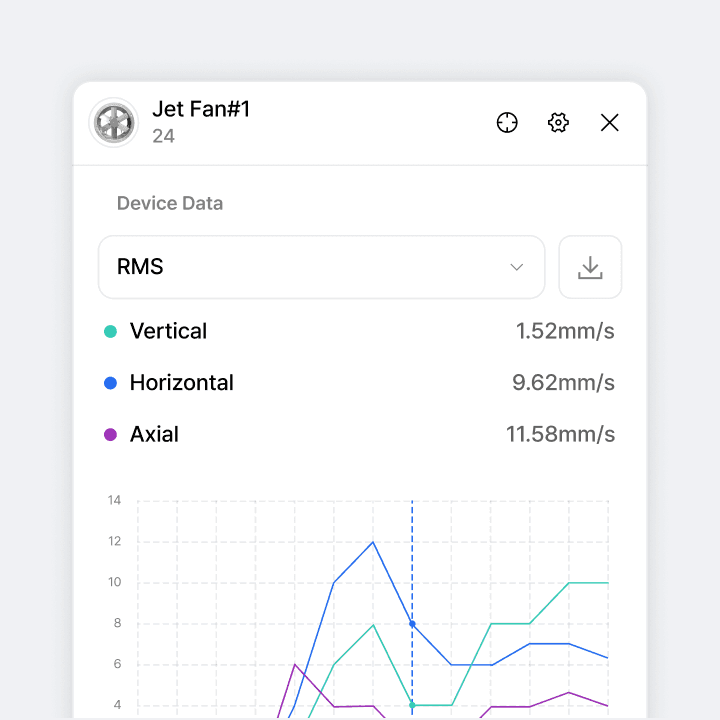Viewport: 720px width, 720px height.
Task: Open the gear settings icon
Action: point(558,123)
